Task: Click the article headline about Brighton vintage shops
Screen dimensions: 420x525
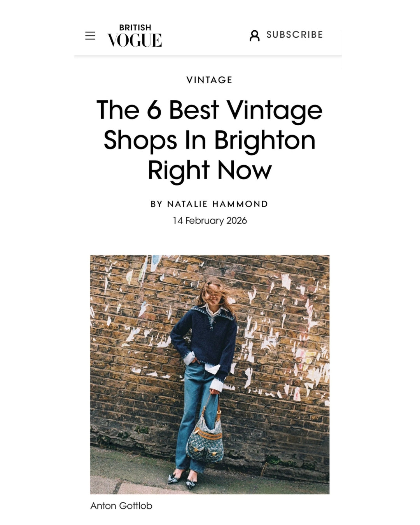Action: coord(210,140)
